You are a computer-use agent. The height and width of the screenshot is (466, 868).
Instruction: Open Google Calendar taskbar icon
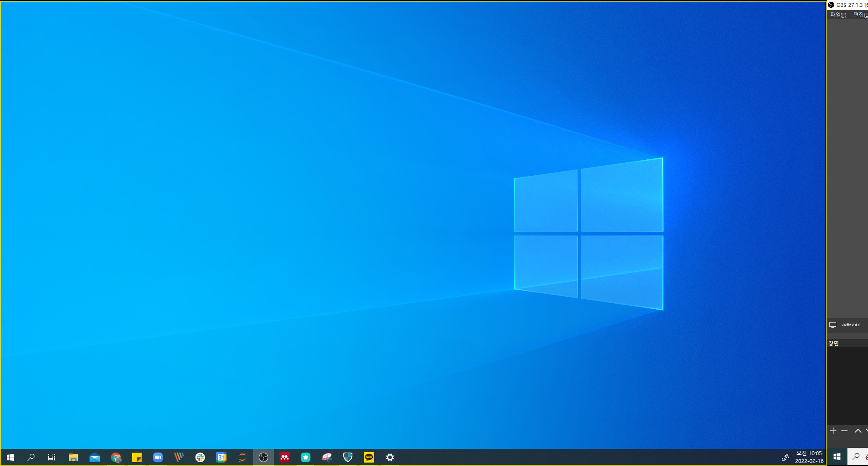(x=221, y=457)
